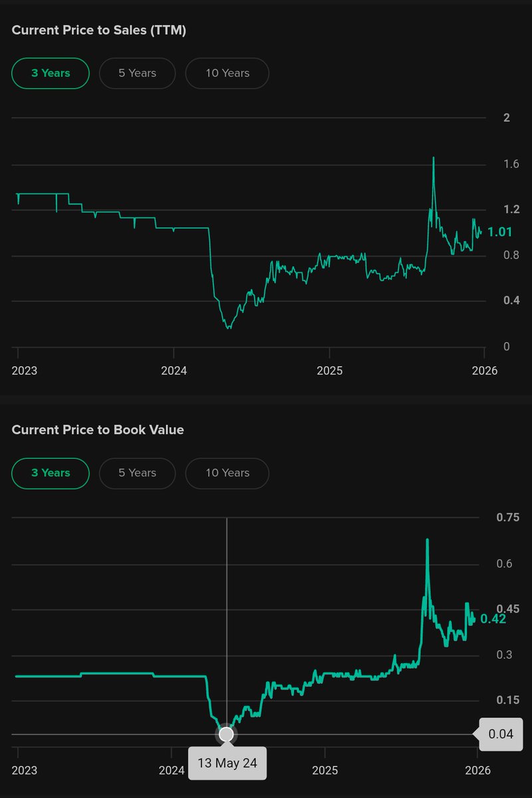532x798 pixels.
Task: Select 5 Years for Price to Sales chart
Action: click(x=137, y=73)
